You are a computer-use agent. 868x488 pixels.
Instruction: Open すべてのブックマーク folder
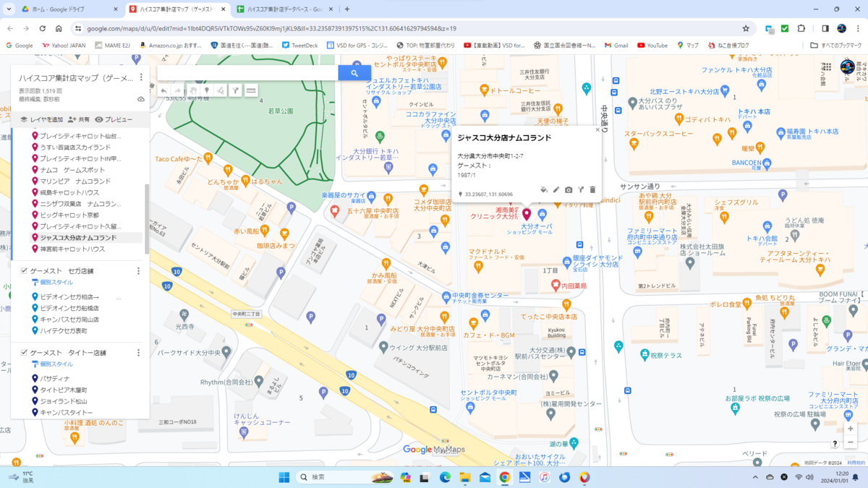point(837,45)
